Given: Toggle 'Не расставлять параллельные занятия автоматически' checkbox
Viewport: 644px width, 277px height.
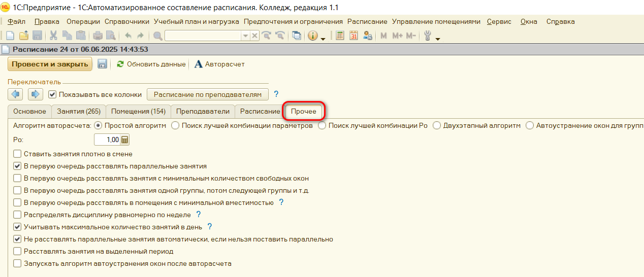Looking at the screenshot, I should click(x=17, y=239).
